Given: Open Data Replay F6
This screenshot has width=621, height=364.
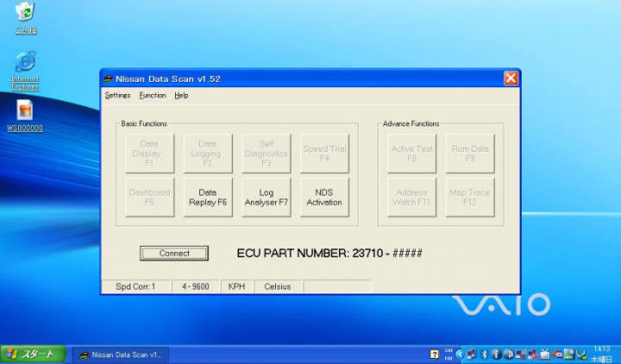Looking at the screenshot, I should pyautogui.click(x=208, y=198).
